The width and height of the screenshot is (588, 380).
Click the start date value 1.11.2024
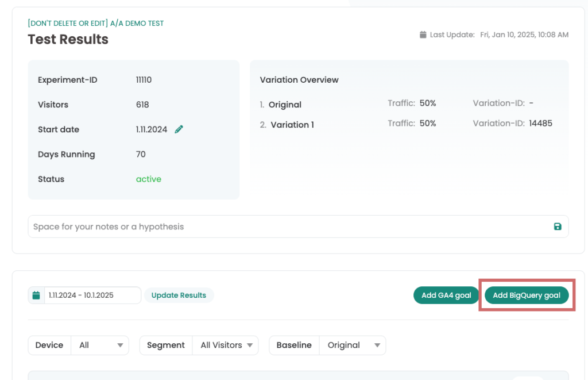click(x=152, y=129)
